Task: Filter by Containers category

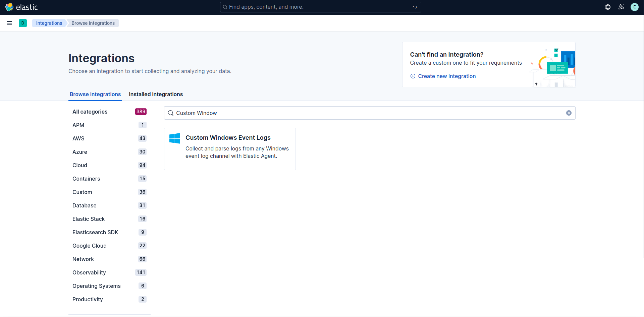Action: 109,179
